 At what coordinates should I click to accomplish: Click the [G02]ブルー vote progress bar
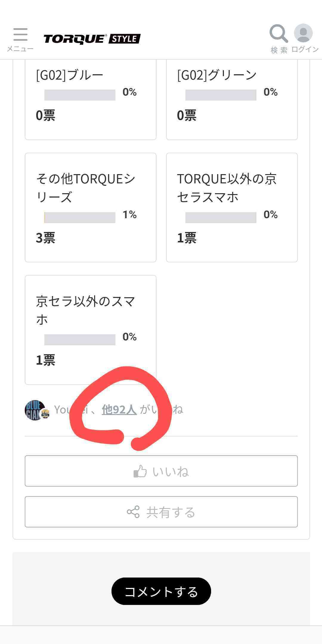point(80,95)
